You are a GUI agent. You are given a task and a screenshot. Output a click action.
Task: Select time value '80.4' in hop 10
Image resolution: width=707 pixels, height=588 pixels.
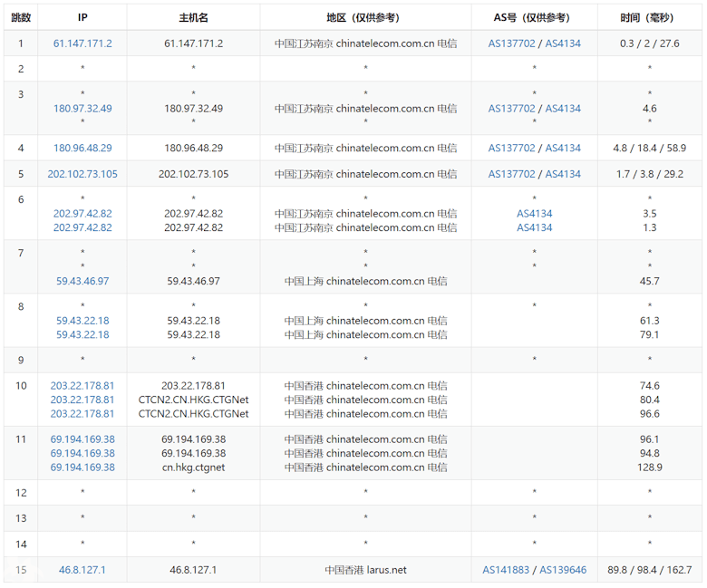point(650,400)
